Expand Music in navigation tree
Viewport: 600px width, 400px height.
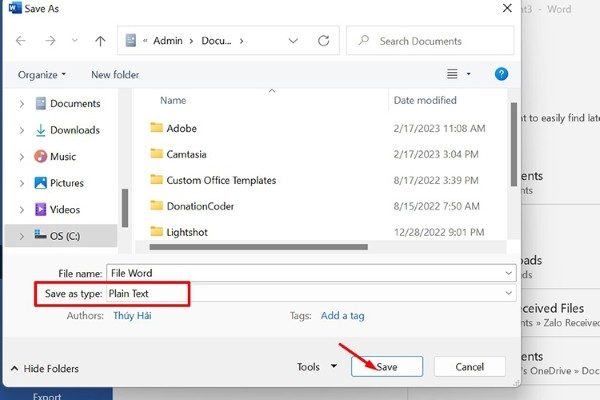coord(22,157)
